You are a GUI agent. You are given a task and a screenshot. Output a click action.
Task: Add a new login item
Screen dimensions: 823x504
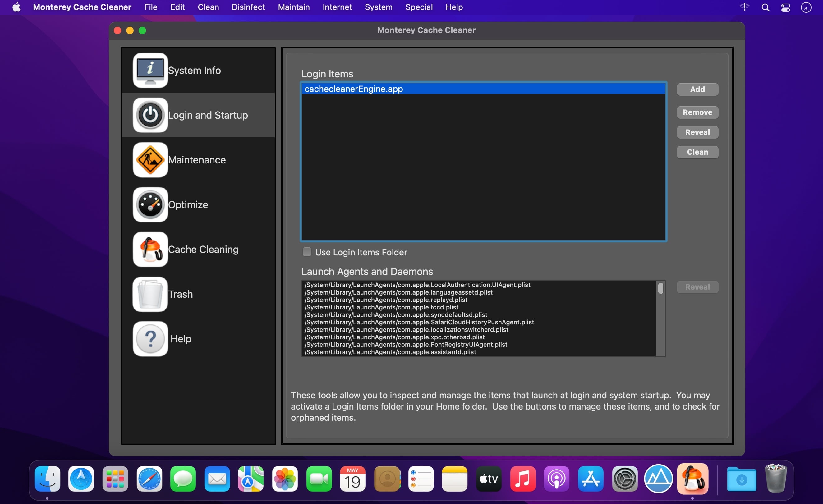pos(697,89)
